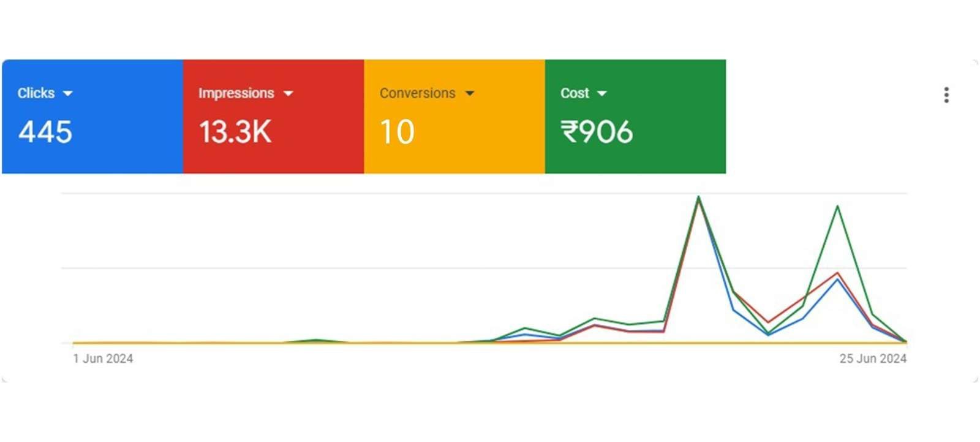Click the 25 Jun 2024 axis date label
The height and width of the screenshot is (442, 980).
tap(873, 359)
